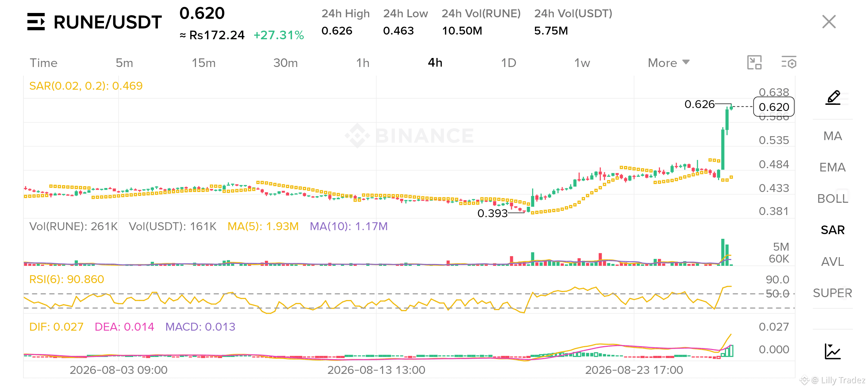Click the DEA: 0.014 label

(124, 327)
